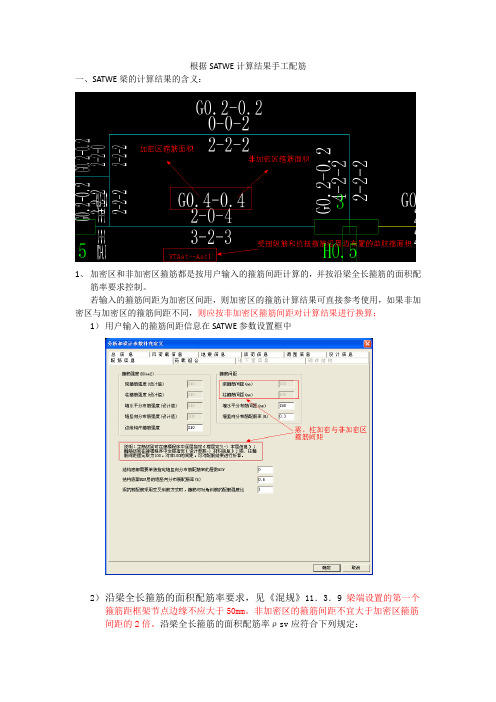Click the G0.4-0.4 label in the drawing

(x=211, y=200)
